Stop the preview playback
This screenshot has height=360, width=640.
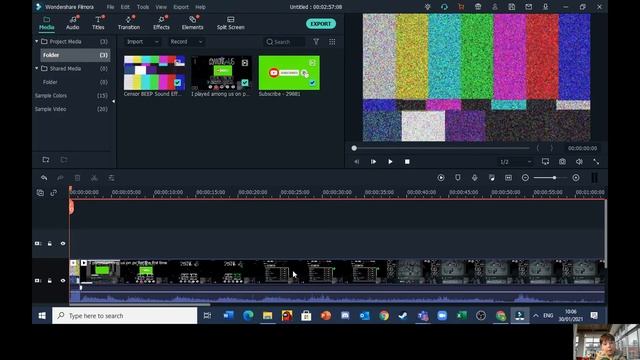pyautogui.click(x=407, y=162)
